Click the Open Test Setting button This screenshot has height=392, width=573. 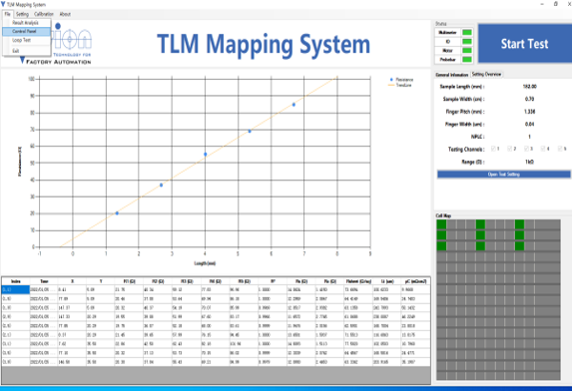coord(503,175)
